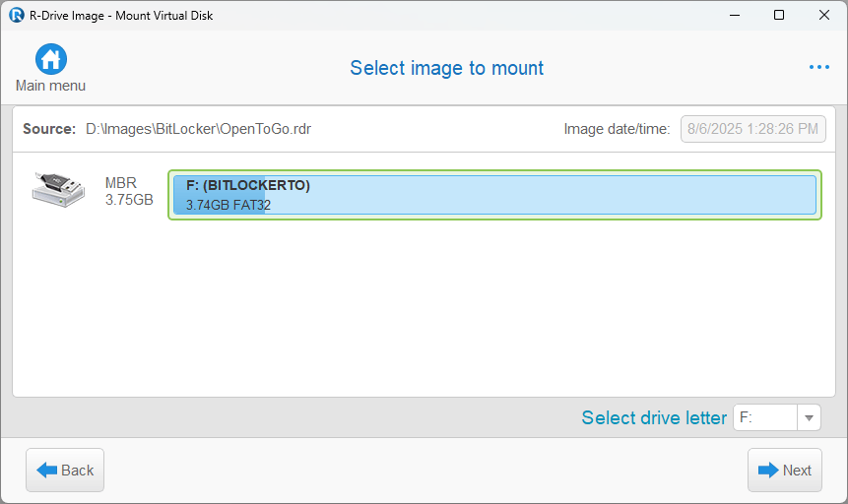
Task: Select the F: (BITLOCKERTO) partition
Action: coord(494,195)
